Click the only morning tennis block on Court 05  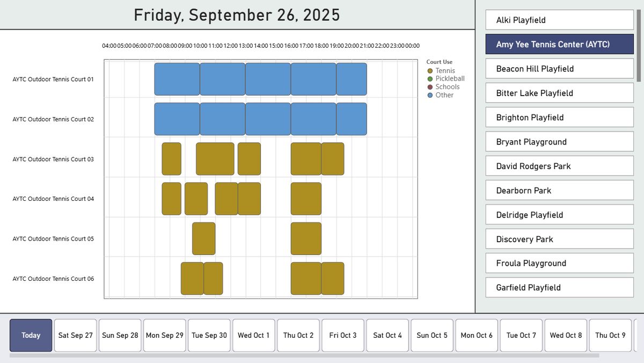click(204, 238)
